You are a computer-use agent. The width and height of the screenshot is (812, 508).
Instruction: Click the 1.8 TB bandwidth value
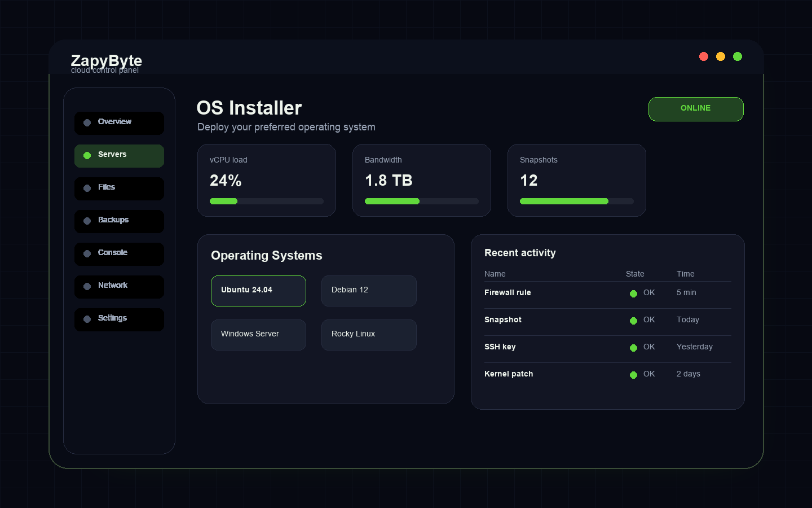(x=389, y=181)
